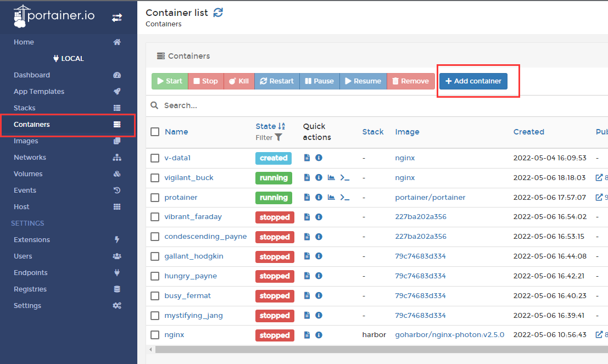Open logs icon for protainer

[x=306, y=197]
